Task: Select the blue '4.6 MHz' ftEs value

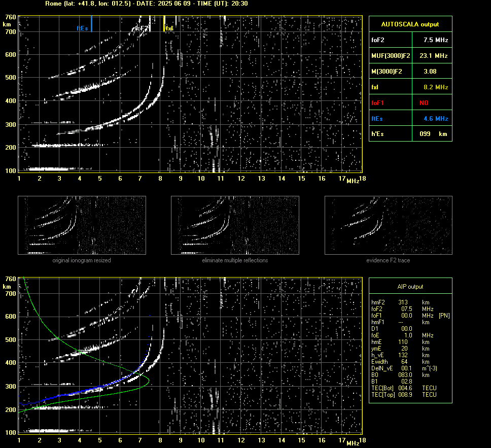Action: [436, 118]
